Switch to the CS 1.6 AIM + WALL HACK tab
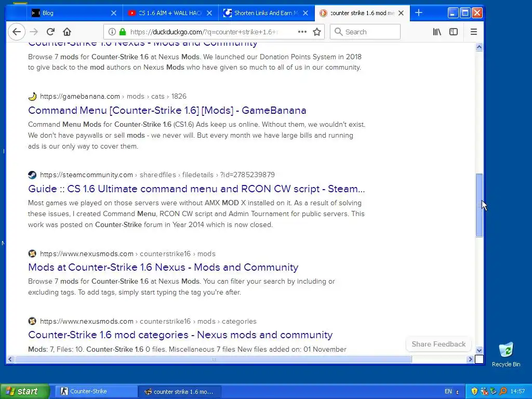This screenshot has height=399, width=532. tap(170, 13)
